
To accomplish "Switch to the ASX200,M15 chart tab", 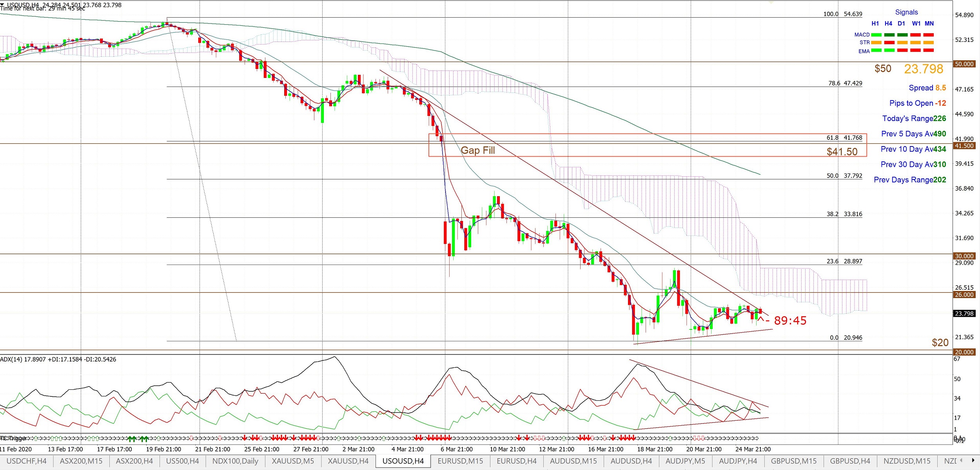I will tap(81, 461).
